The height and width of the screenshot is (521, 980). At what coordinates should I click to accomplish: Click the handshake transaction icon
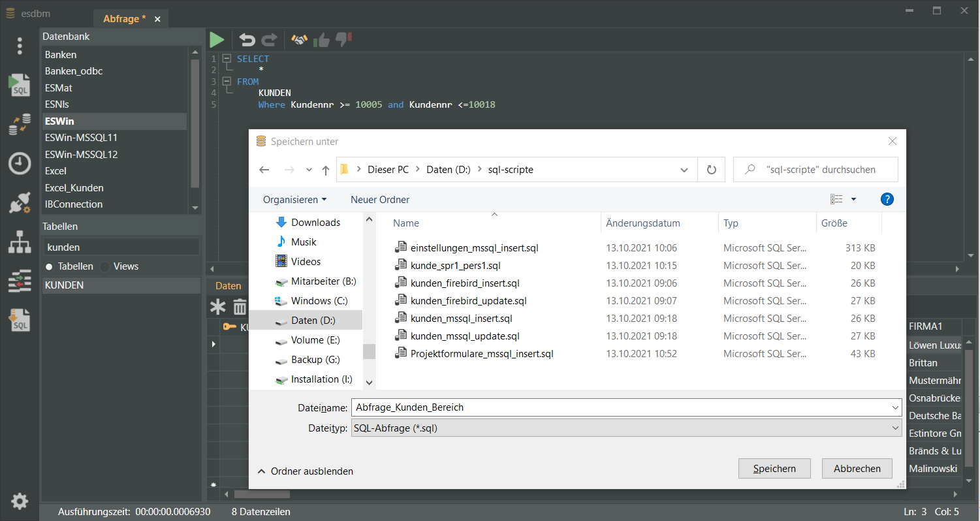pos(299,40)
